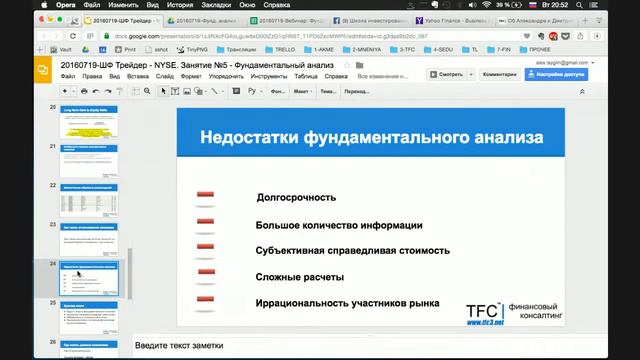The image size is (640, 360).
Task: Open the Инструменты menu
Action: [x=269, y=76]
